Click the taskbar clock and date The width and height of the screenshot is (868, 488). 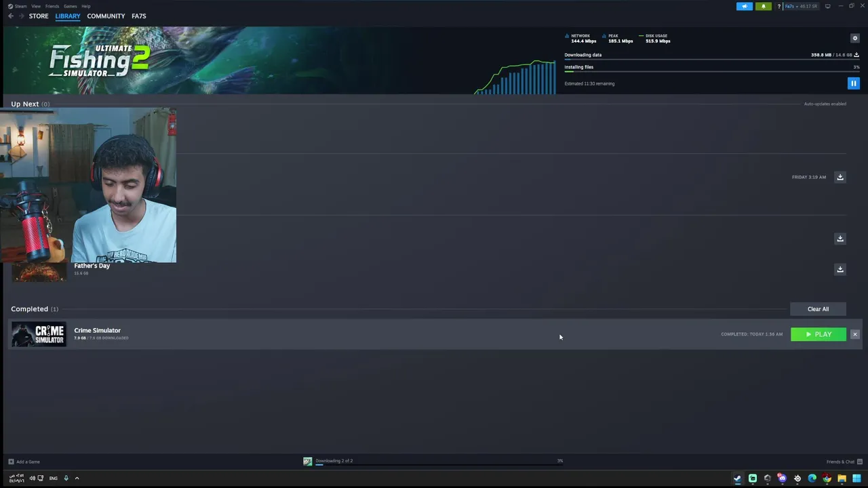(16, 479)
